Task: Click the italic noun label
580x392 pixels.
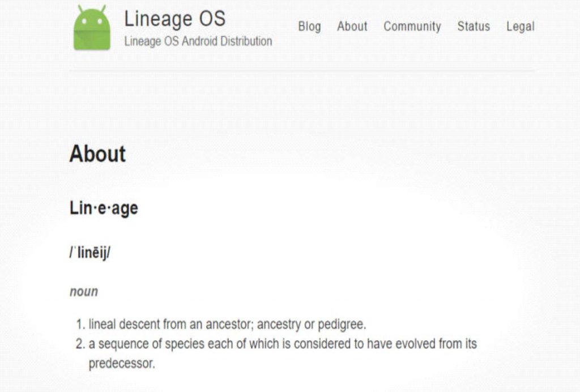Action: 84,292
